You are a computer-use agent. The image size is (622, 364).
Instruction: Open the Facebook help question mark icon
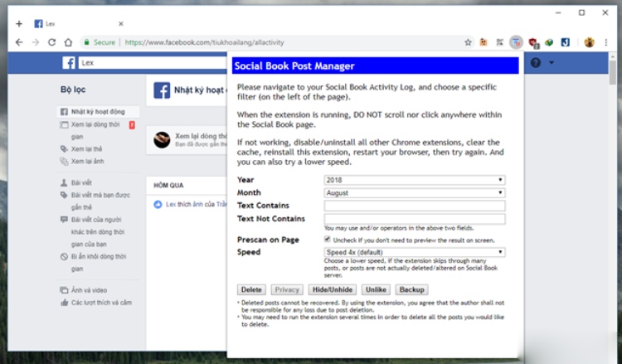pyautogui.click(x=536, y=63)
